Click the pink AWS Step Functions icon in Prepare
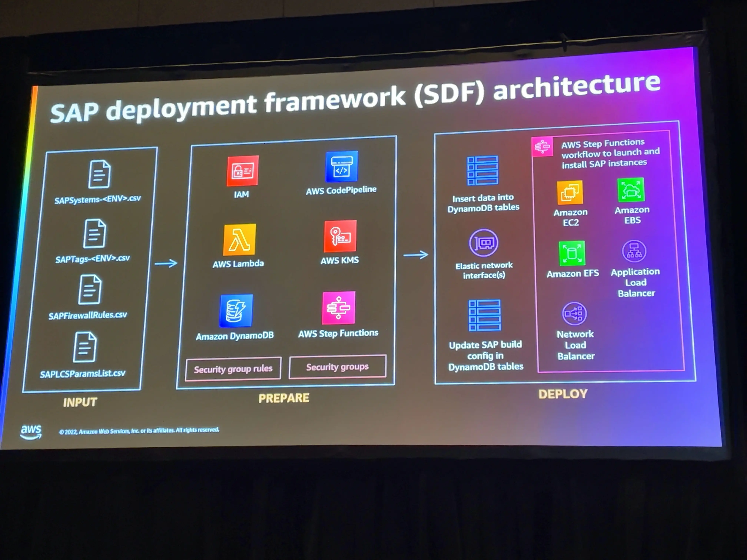The image size is (747, 560). (339, 308)
